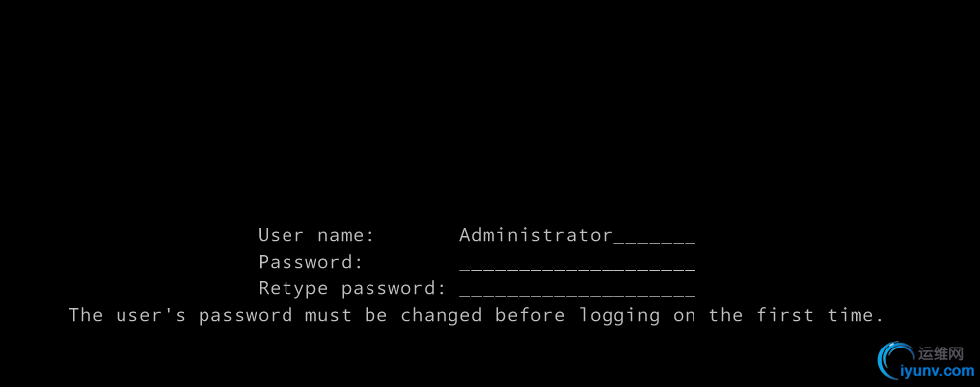The height and width of the screenshot is (387, 980).
Task: Click the blank underscores after Administrator
Action: pos(655,242)
